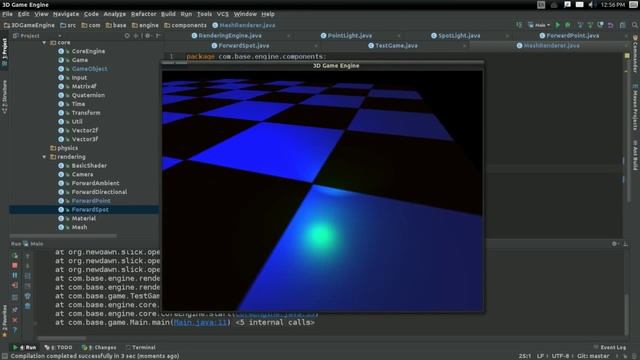Click the Run console horizontal scrollbar
This screenshot has width=640, height=360.
(62, 338)
